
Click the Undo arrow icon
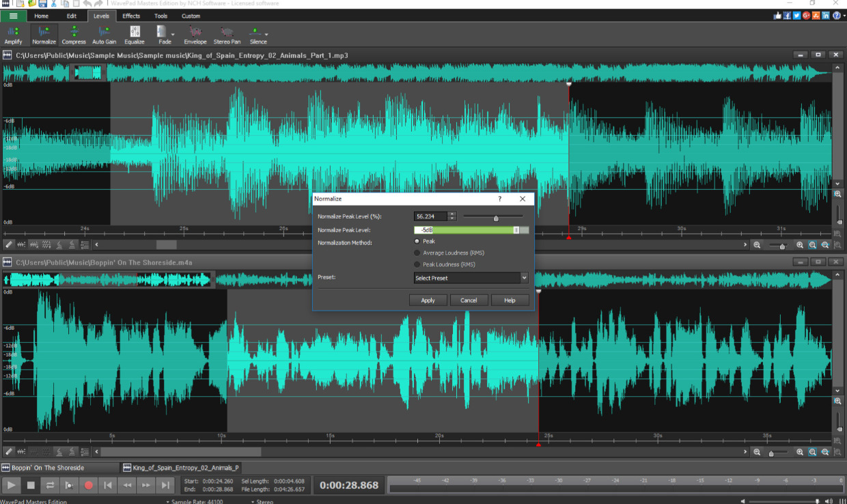click(87, 4)
